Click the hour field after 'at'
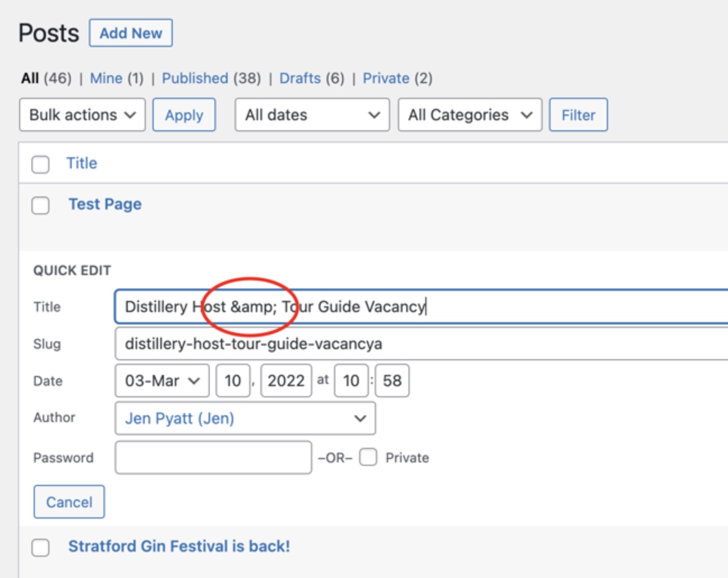The image size is (728, 578). [351, 380]
